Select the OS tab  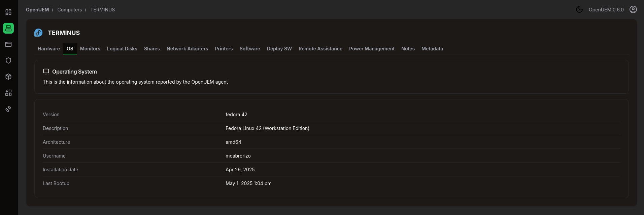(x=70, y=49)
